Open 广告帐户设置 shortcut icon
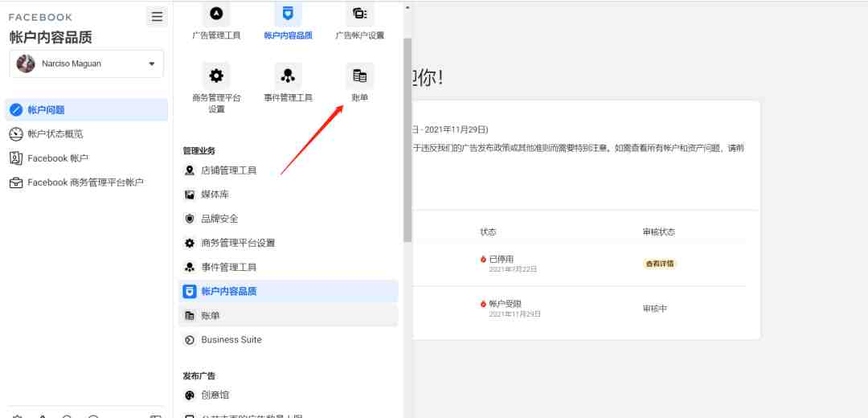868x418 pixels. pyautogui.click(x=360, y=14)
